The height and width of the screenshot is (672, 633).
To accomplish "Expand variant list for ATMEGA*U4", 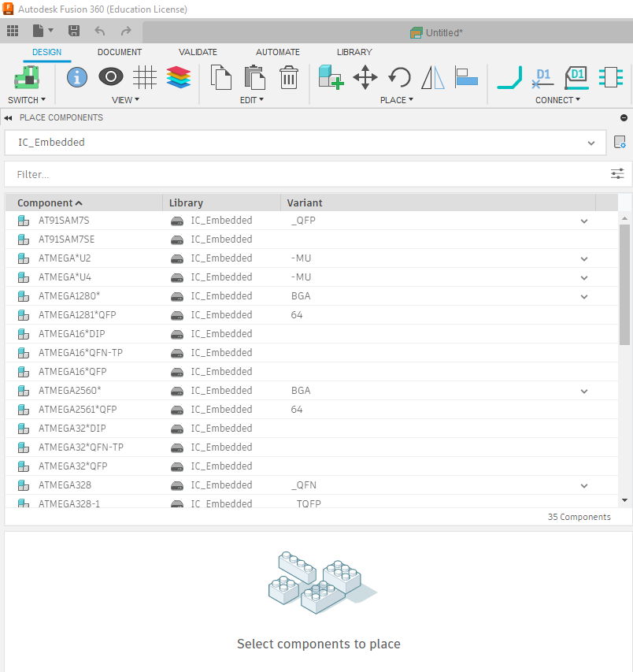I will click(x=584, y=278).
